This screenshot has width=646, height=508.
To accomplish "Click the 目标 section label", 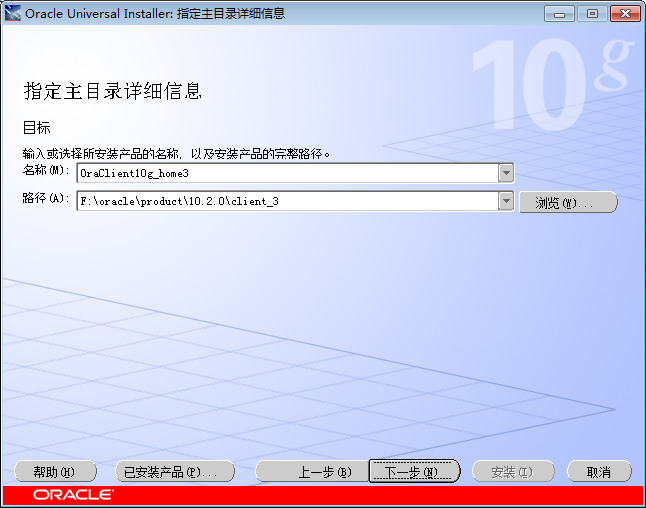I will 37,127.
